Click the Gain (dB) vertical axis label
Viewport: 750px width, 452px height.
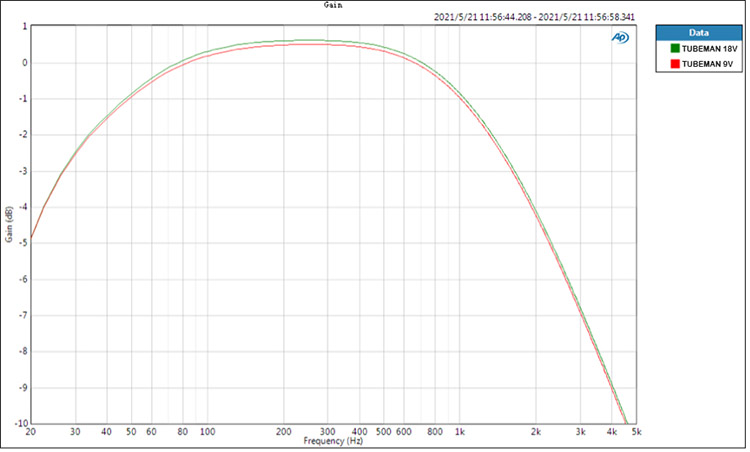click(x=9, y=225)
